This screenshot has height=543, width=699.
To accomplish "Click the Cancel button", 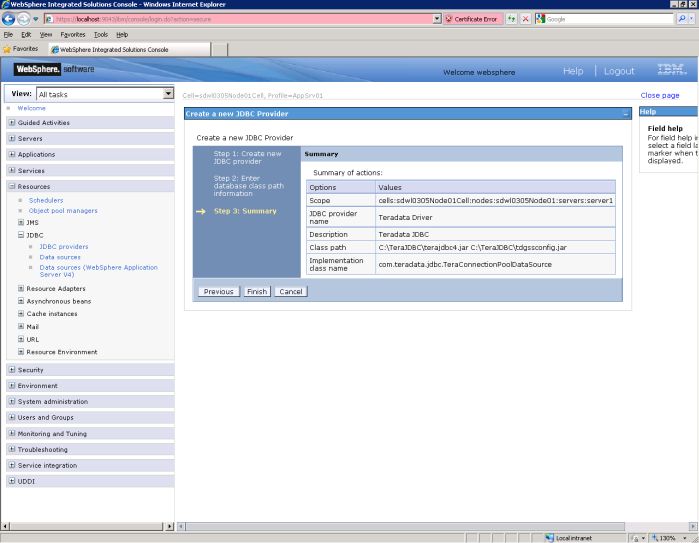I will (x=291, y=292).
